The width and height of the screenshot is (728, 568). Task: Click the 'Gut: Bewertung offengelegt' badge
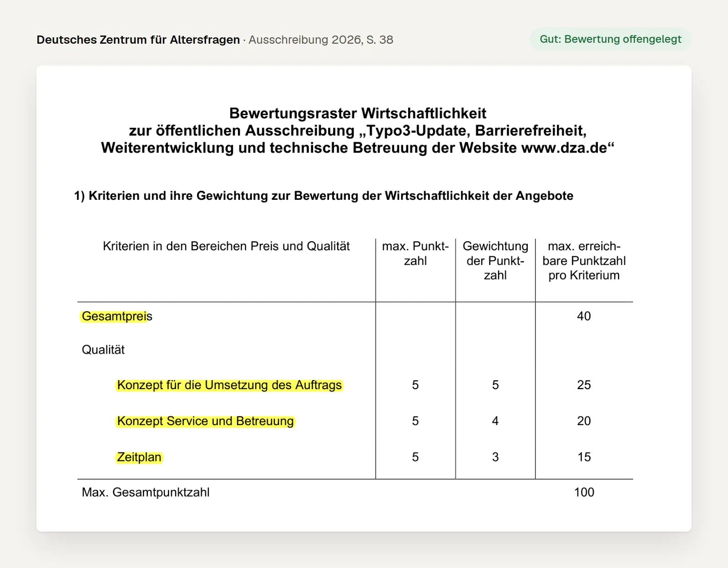click(610, 39)
